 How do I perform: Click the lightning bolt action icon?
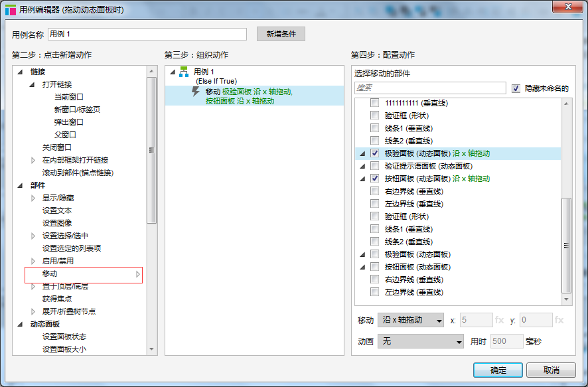[195, 92]
